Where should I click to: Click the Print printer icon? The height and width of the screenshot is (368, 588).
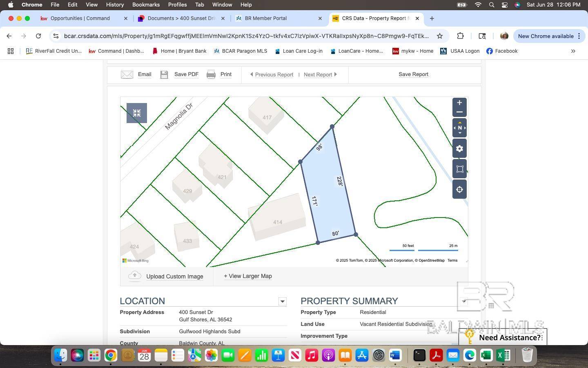tap(211, 74)
